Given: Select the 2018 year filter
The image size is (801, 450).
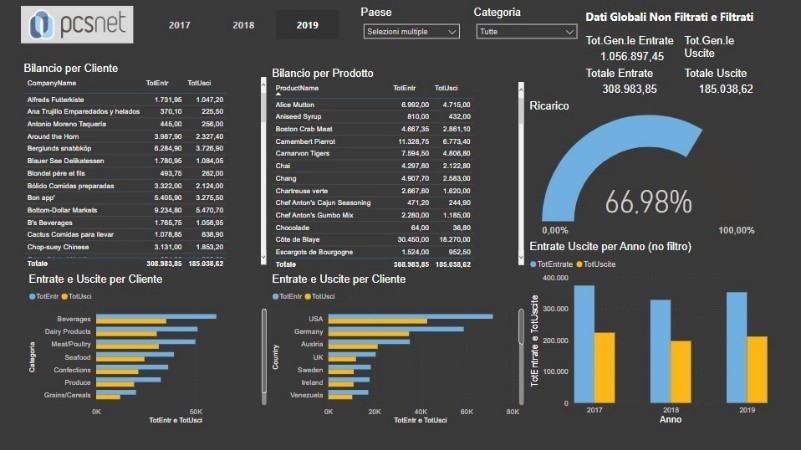Looking at the screenshot, I should (243, 24).
